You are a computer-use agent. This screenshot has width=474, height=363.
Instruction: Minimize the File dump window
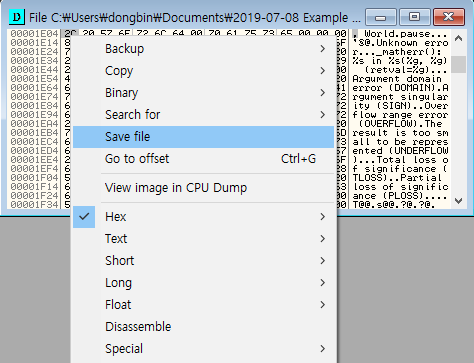pos(381,17)
